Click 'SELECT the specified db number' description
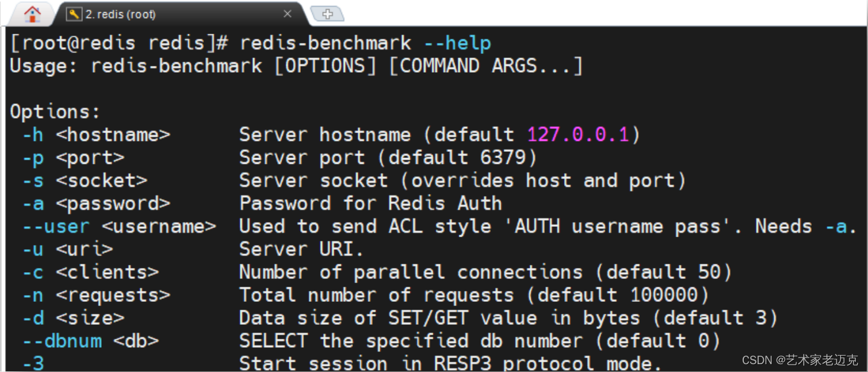Screen dimensions: 868x372 [412, 341]
